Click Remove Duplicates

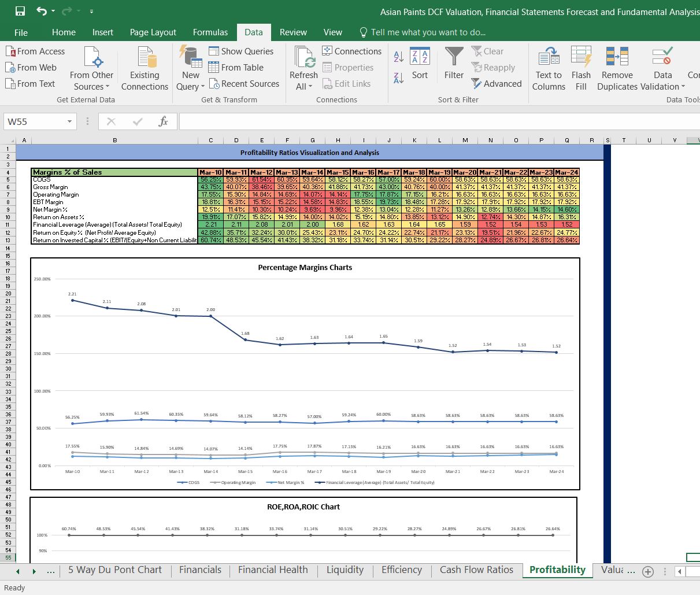tap(617, 68)
